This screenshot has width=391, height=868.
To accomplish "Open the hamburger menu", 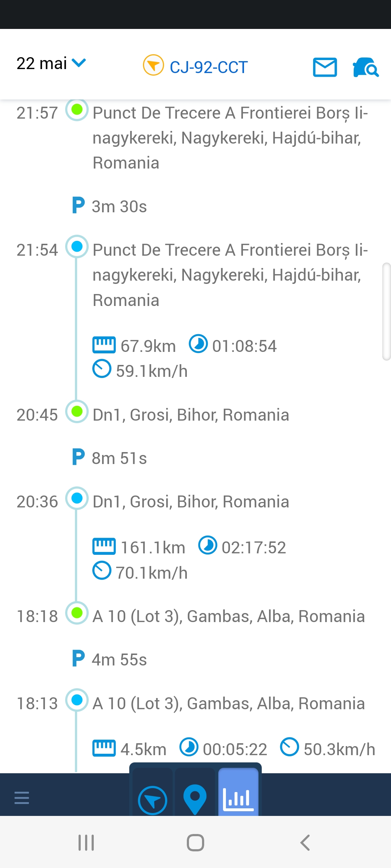I will tap(22, 797).
